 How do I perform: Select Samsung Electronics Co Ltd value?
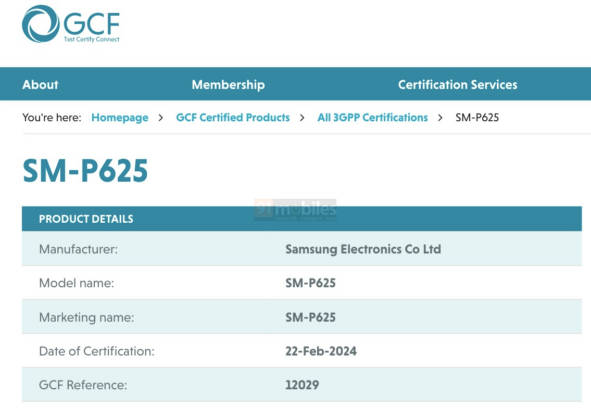(363, 249)
